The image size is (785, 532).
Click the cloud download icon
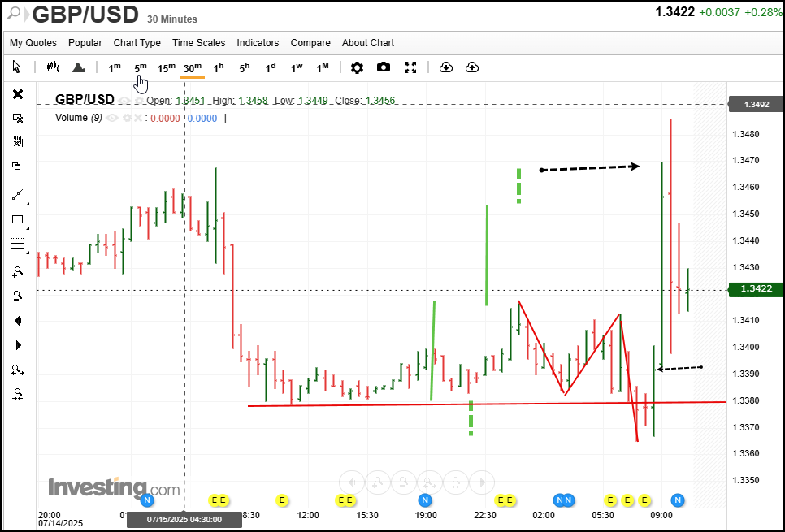pyautogui.click(x=446, y=67)
